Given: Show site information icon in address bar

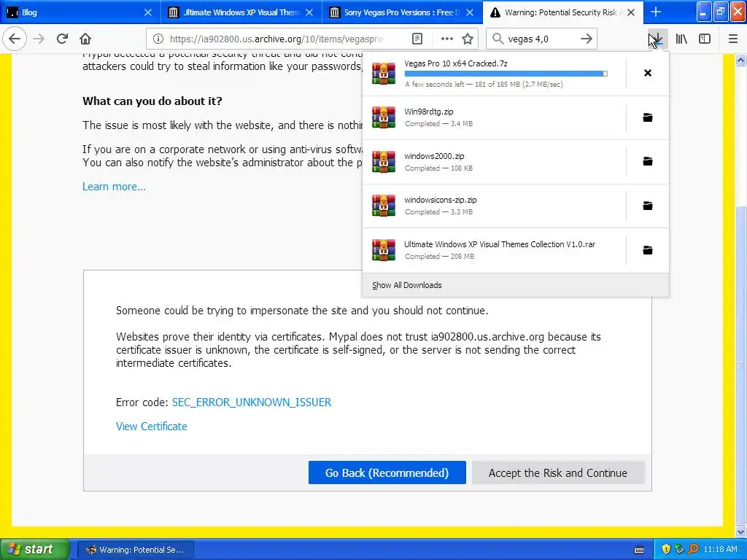Looking at the screenshot, I should (x=158, y=39).
